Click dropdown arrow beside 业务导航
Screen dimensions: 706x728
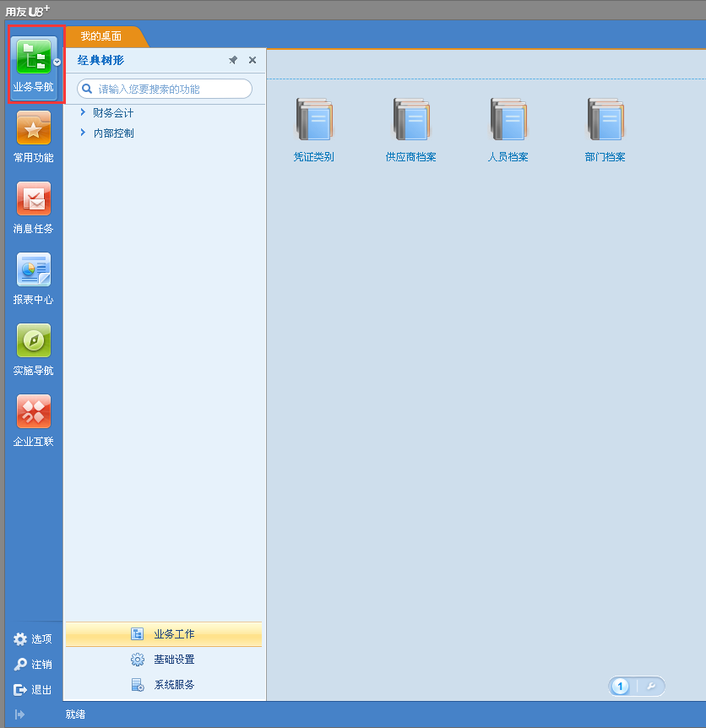click(x=57, y=62)
